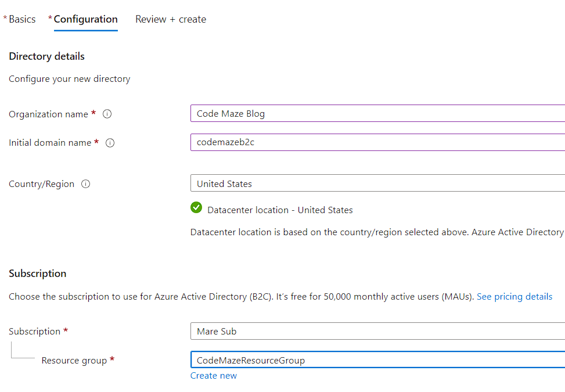Viewport: 565px width, 392px height.
Task: Click the Datacenter location - United States text
Action: 280,210
